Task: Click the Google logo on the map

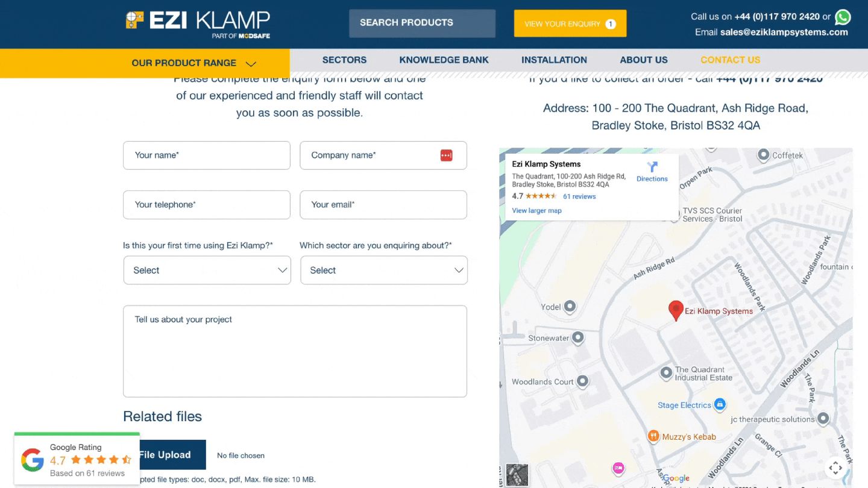Action: point(676,478)
